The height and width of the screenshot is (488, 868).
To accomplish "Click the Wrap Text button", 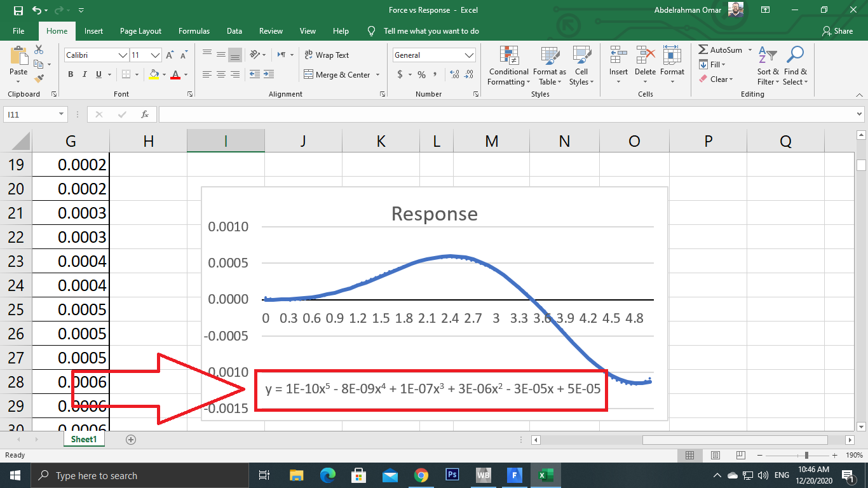I will tap(327, 55).
